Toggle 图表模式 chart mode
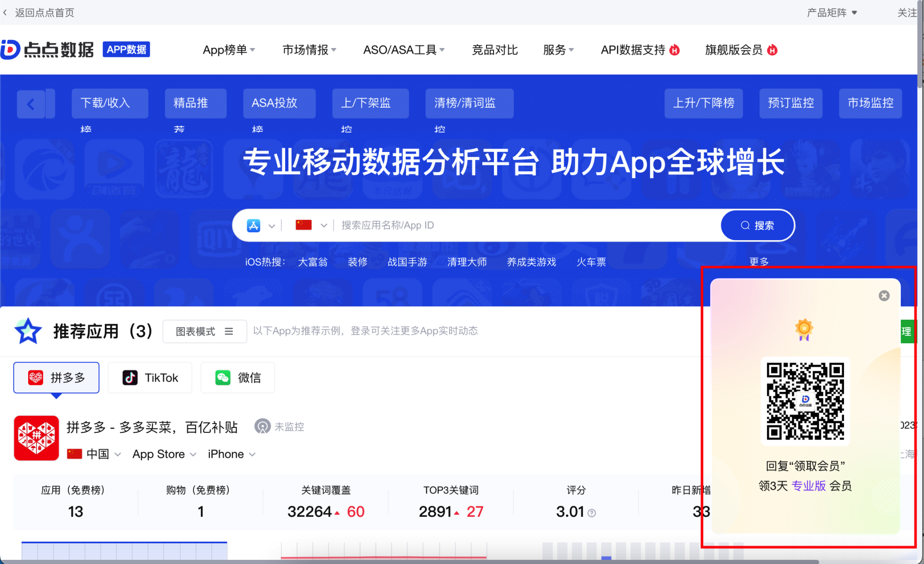This screenshot has width=924, height=564. tap(204, 331)
